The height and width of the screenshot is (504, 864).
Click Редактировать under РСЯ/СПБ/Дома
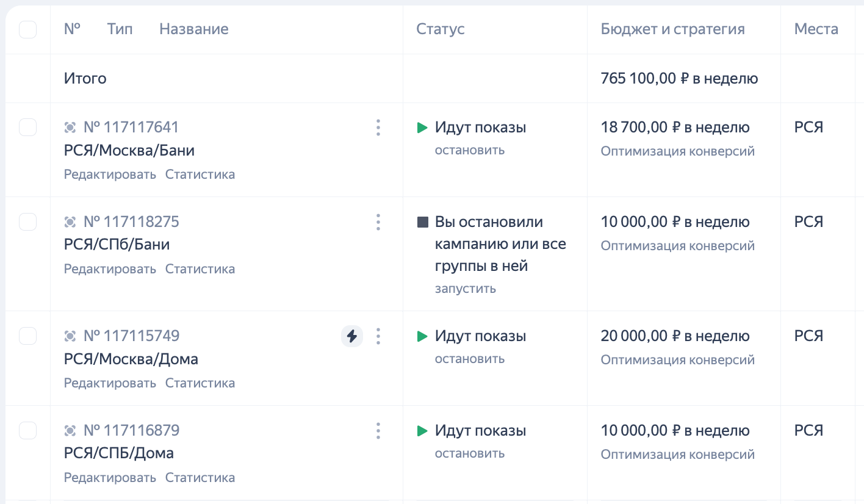(x=110, y=478)
